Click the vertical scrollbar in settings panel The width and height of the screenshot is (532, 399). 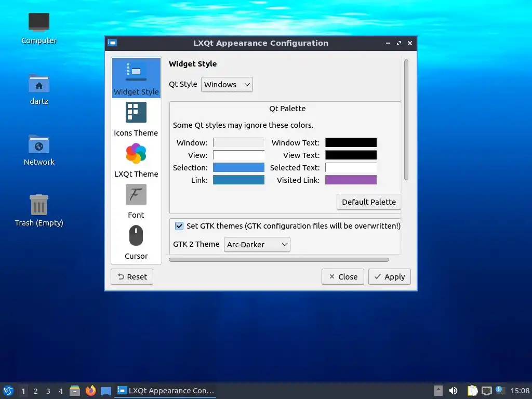tap(406, 120)
